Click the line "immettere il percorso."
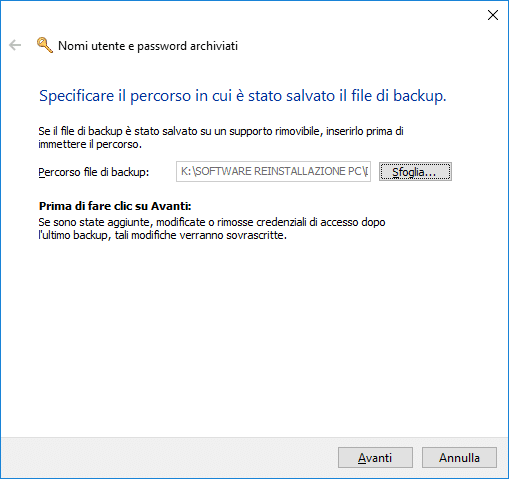This screenshot has width=510, height=479. tap(90, 144)
